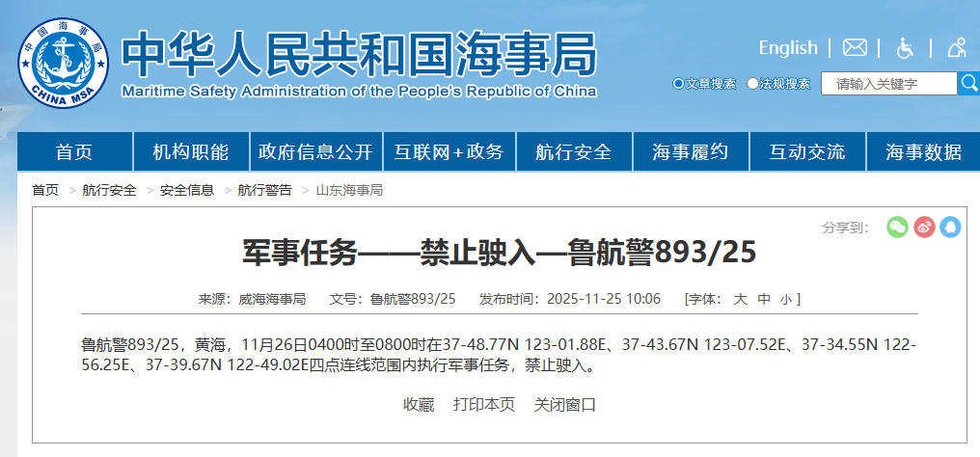Click the magnifier search button

[x=968, y=84]
